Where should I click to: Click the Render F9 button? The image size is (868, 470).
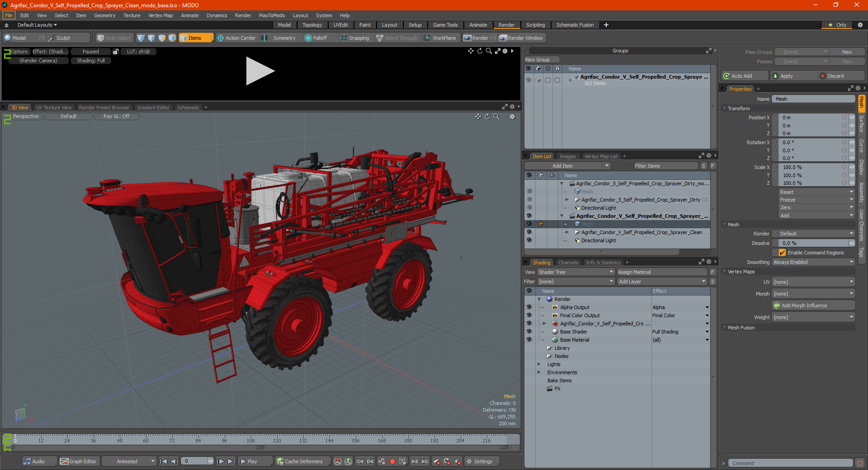tap(480, 38)
